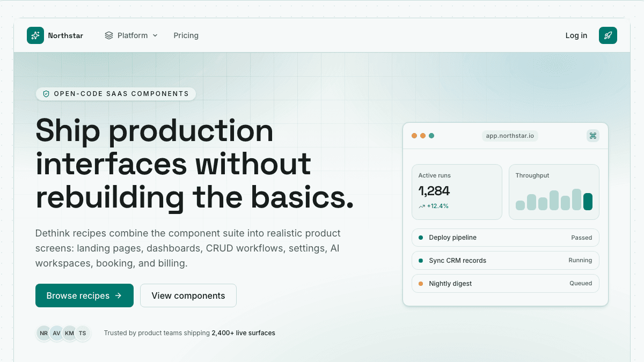The image size is (644, 362).
Task: Open the Platform menu
Action: [x=131, y=35]
